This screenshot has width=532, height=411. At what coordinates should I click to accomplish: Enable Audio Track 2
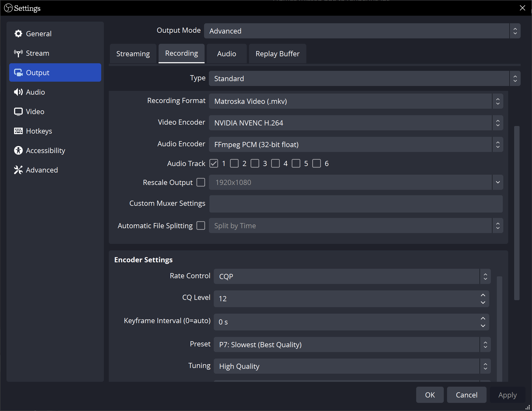[234, 163]
